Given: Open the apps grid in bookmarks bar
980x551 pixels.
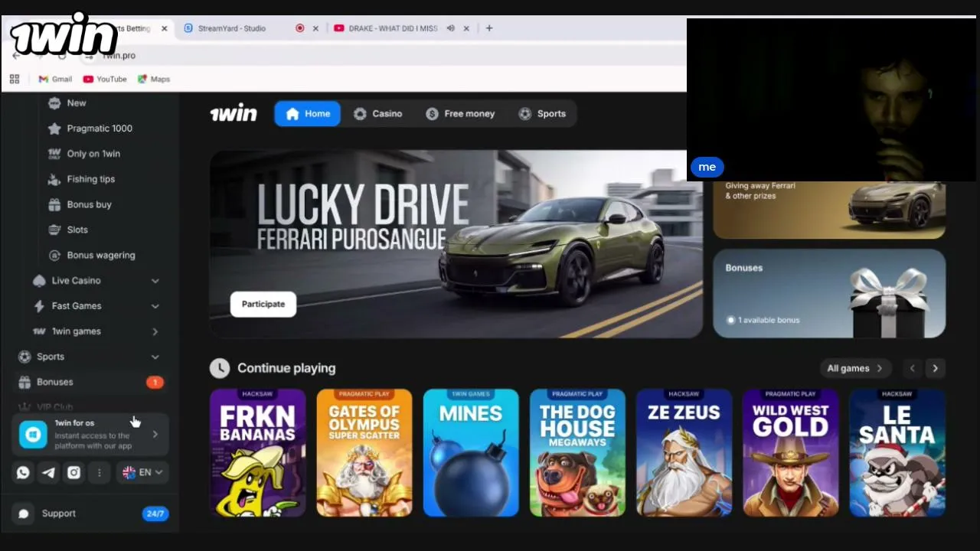Looking at the screenshot, I should pos(15,79).
